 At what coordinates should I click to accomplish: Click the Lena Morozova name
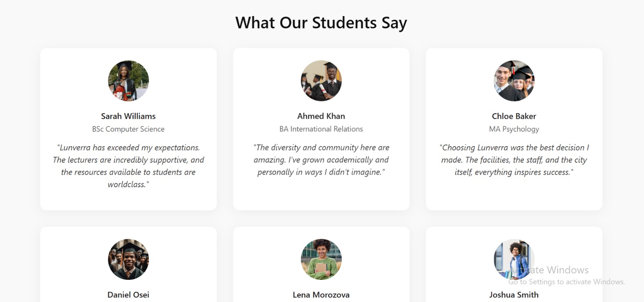pos(321,295)
